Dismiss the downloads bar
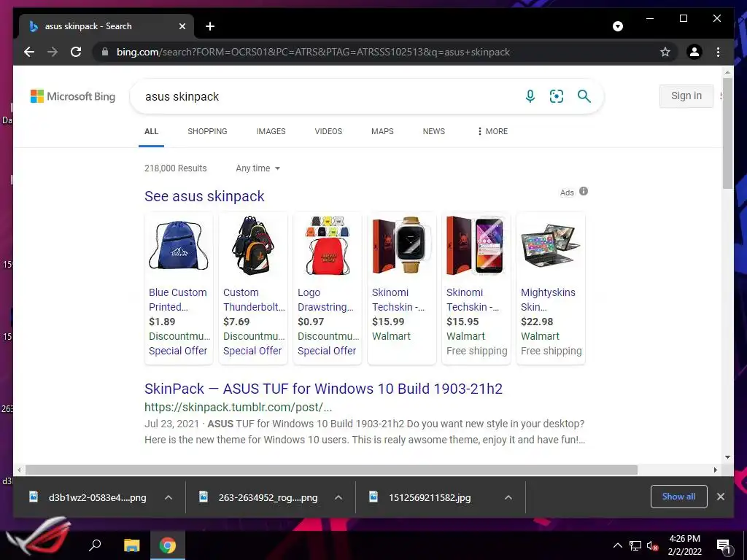Viewport: 747px width, 560px height. coord(720,497)
